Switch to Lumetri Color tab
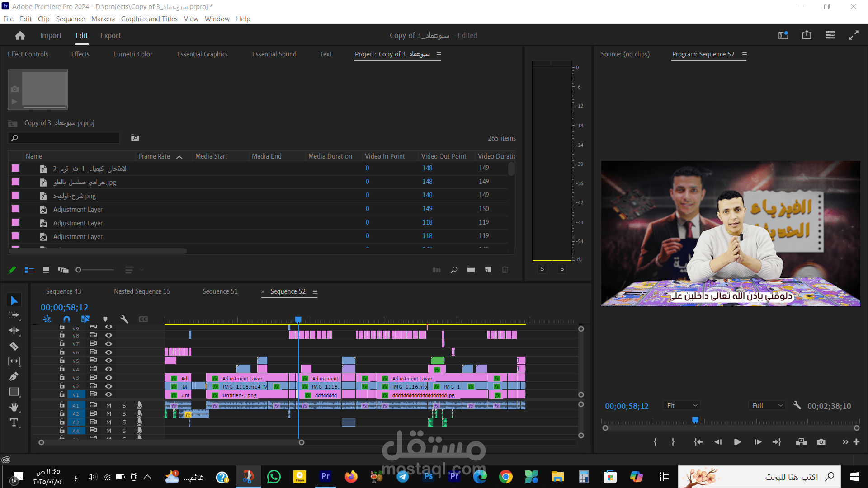 pyautogui.click(x=133, y=54)
